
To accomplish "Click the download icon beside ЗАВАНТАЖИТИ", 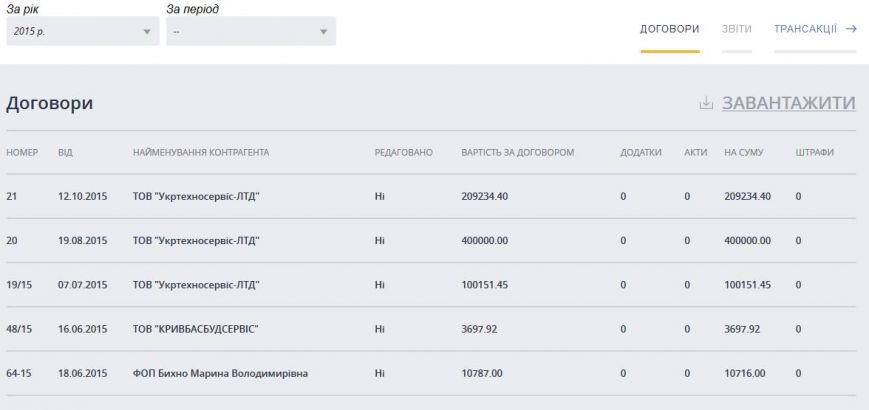I will (x=706, y=103).
